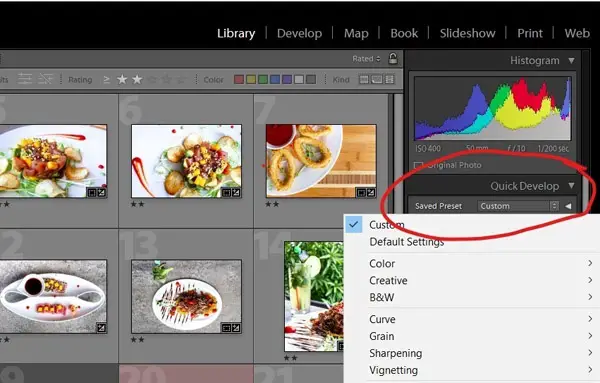Open the Creative presets submenu
Screen dimensions: 600x383
[472, 280]
